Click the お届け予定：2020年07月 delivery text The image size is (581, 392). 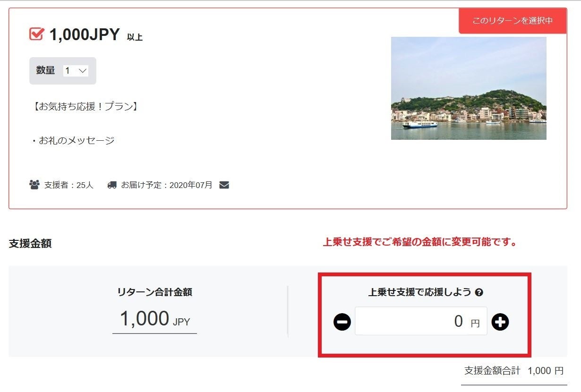pos(167,185)
